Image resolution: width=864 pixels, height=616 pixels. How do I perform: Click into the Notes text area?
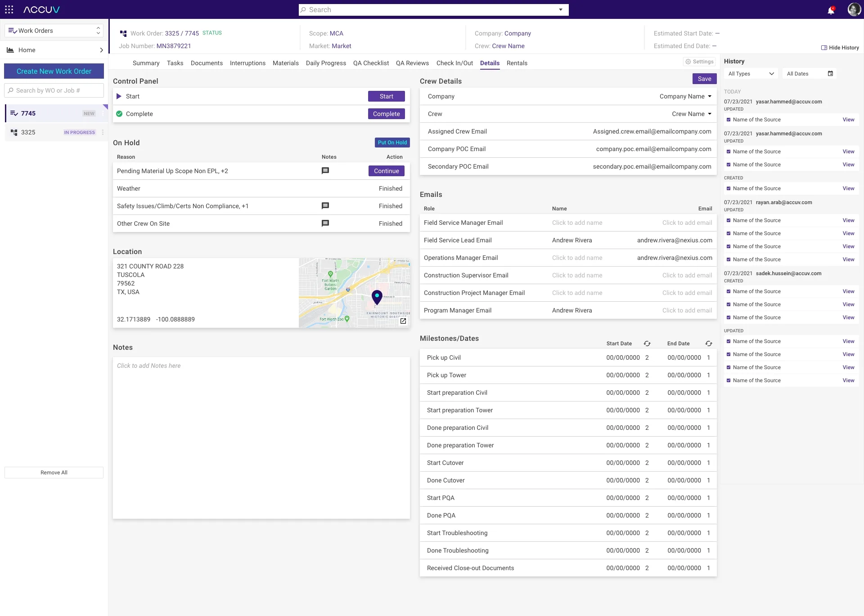261,438
